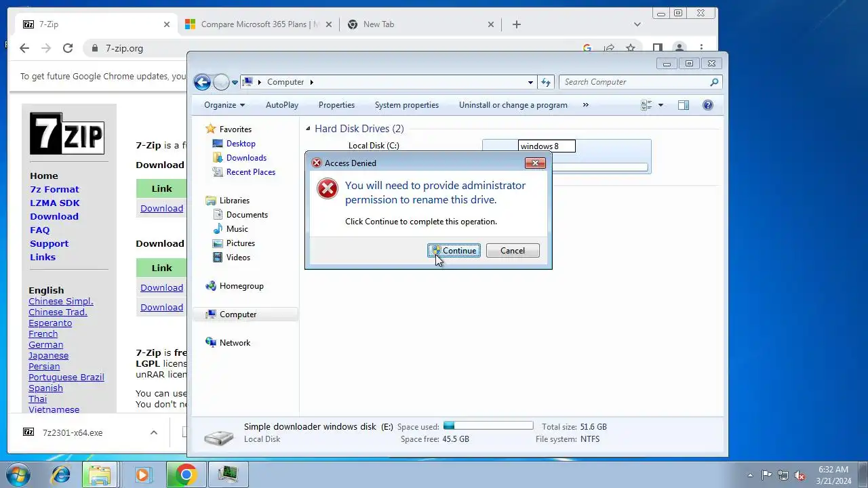
Task: Close the New Tab browser tab
Action: pyautogui.click(x=491, y=24)
